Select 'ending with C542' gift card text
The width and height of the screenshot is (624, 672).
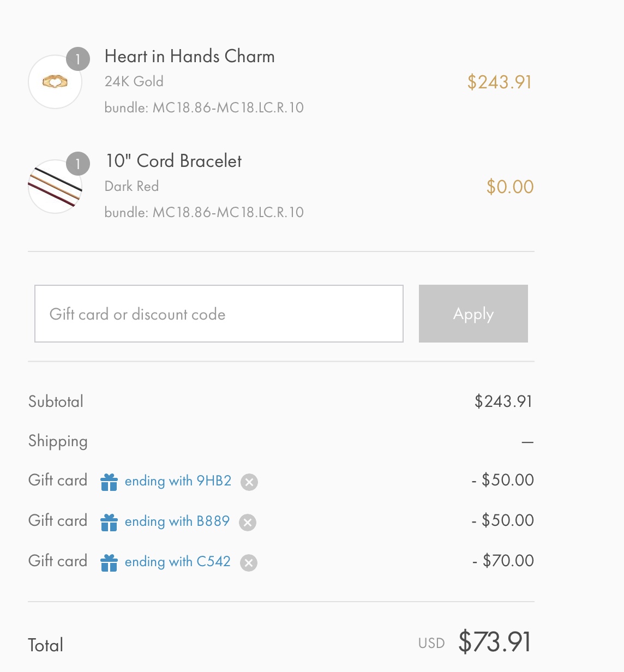[178, 562]
